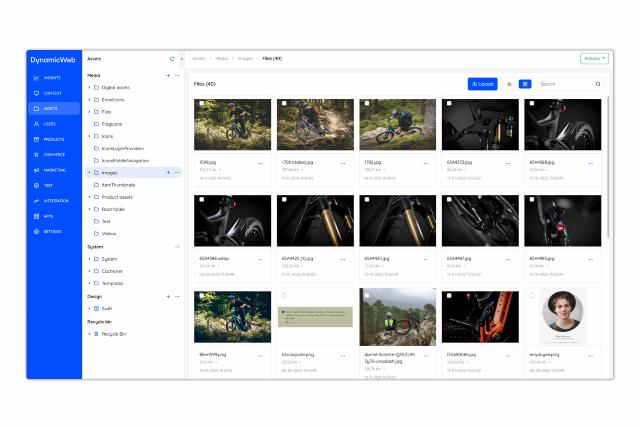This screenshot has width=640, height=427.
Task: Open Settings from the sidebar
Action: [x=52, y=231]
